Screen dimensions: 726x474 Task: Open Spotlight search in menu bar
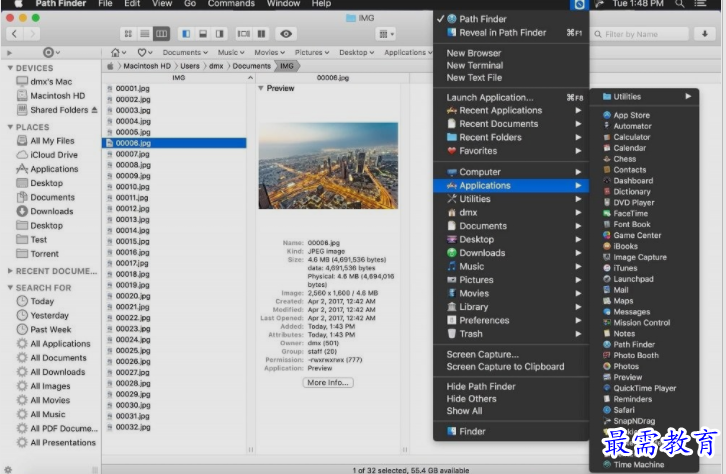click(679, 4)
